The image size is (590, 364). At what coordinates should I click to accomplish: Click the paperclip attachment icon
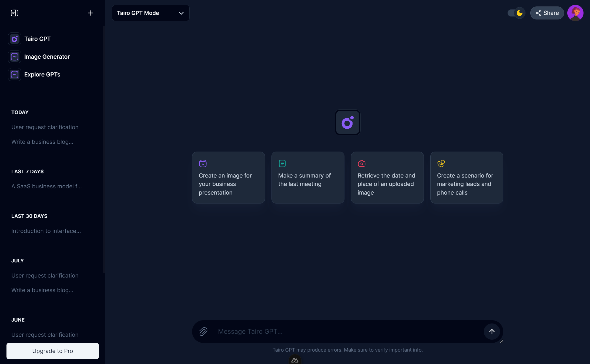tap(203, 332)
